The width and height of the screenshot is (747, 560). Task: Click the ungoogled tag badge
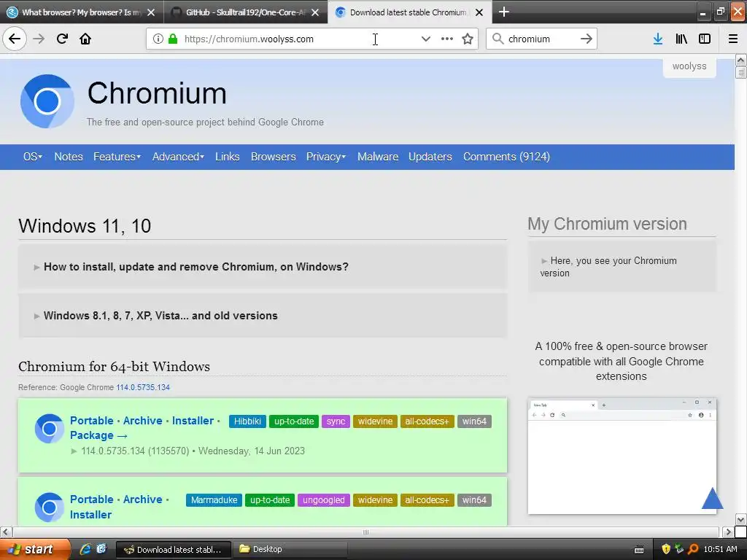[x=323, y=500]
